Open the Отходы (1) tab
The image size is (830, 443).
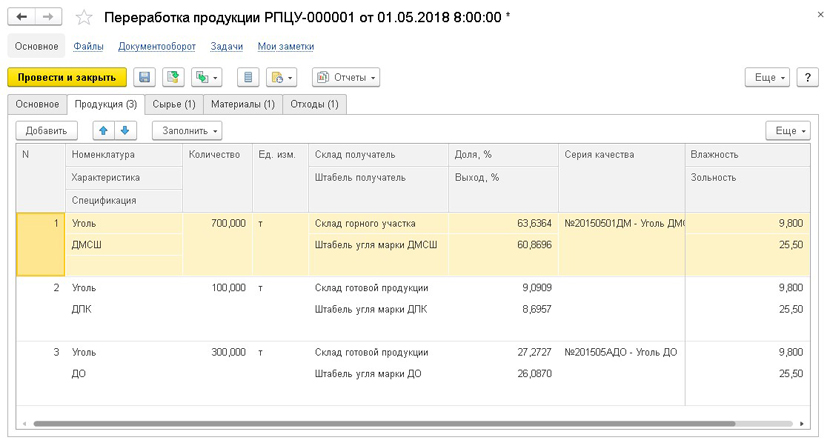click(314, 104)
